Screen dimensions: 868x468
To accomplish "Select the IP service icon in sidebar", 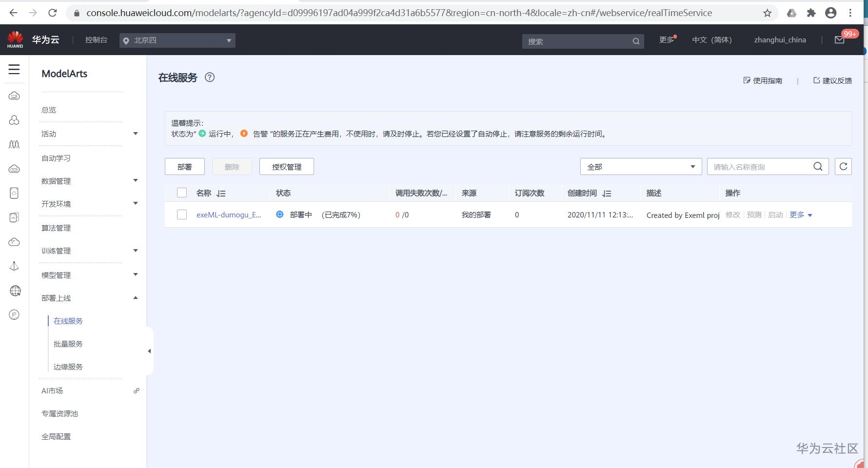I will pos(14,315).
